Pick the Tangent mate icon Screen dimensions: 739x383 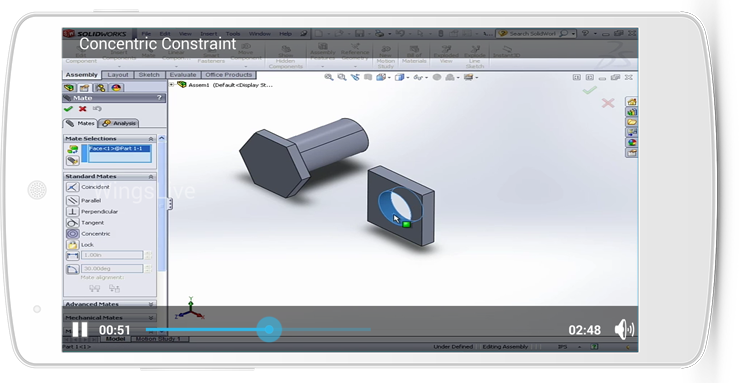click(72, 222)
